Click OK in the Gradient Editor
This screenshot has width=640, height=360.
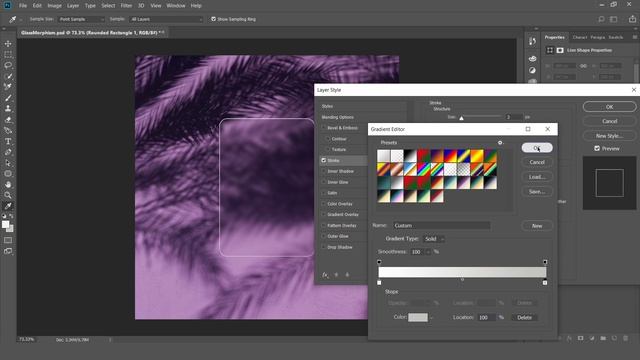point(537,148)
